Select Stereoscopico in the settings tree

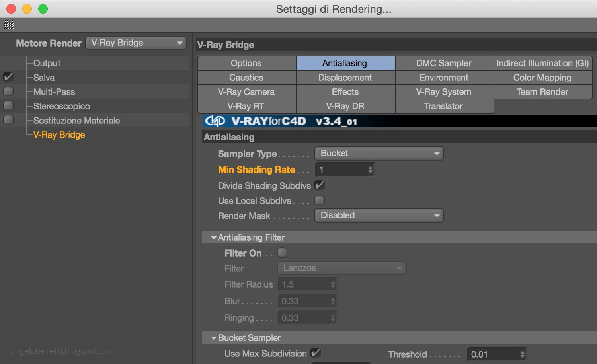coord(62,106)
